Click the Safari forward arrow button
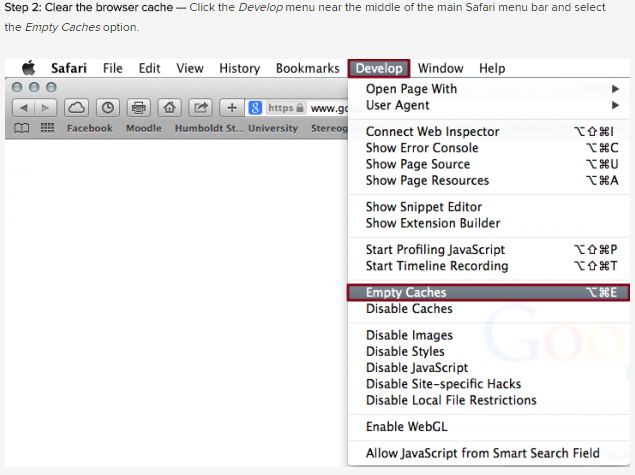 point(46,108)
